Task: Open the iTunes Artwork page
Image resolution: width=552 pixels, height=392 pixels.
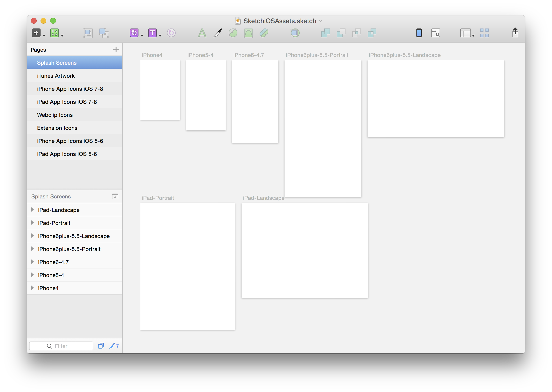Action: point(56,76)
